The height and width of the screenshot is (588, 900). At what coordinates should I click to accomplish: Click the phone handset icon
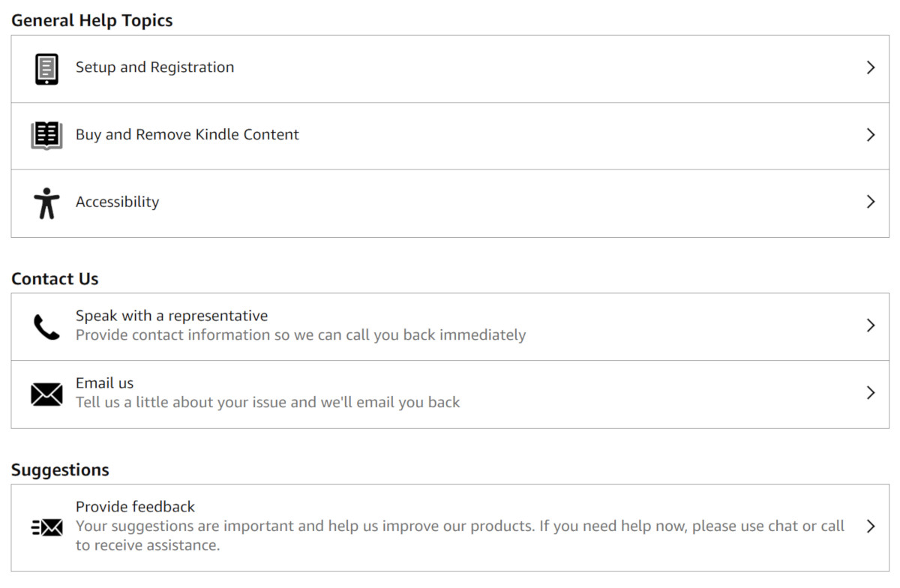click(x=46, y=327)
